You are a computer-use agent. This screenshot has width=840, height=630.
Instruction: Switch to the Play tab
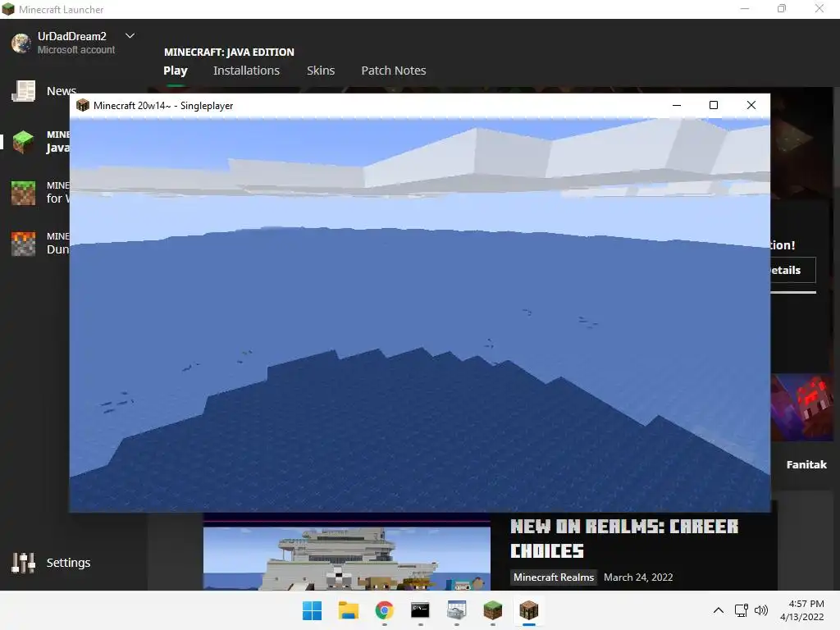(176, 71)
